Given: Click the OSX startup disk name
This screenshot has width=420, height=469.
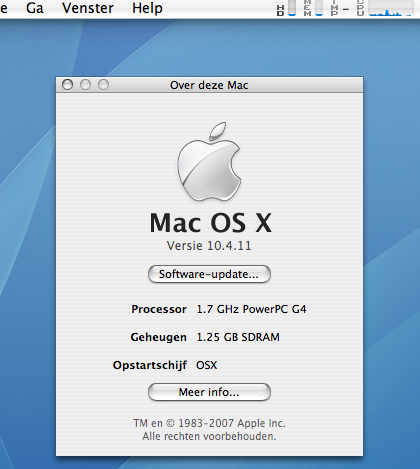Looking at the screenshot, I should tap(207, 365).
